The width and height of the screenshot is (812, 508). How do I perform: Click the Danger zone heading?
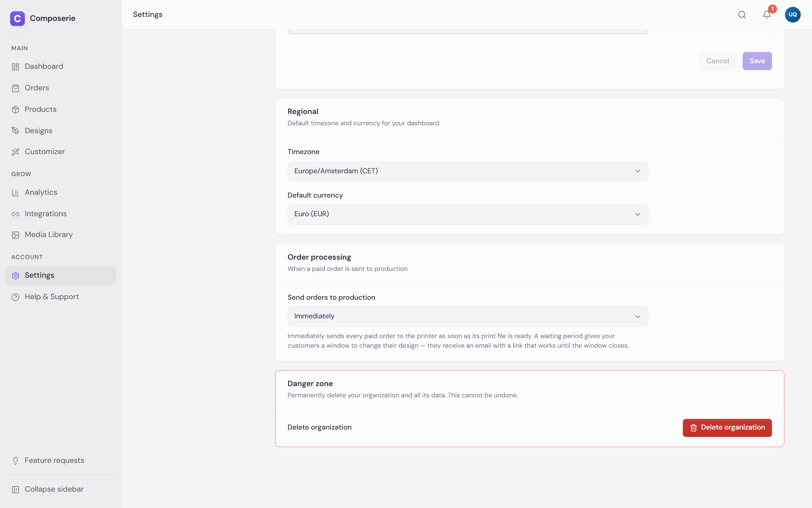point(310,384)
